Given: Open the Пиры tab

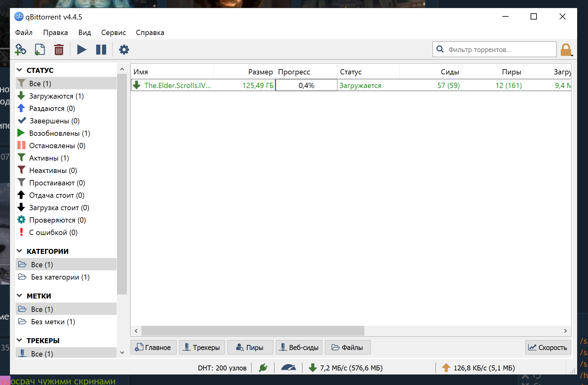Looking at the screenshot, I should [x=250, y=347].
